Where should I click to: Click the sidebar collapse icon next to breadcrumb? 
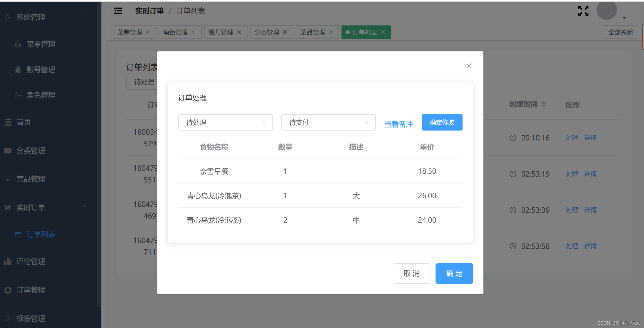pos(117,11)
